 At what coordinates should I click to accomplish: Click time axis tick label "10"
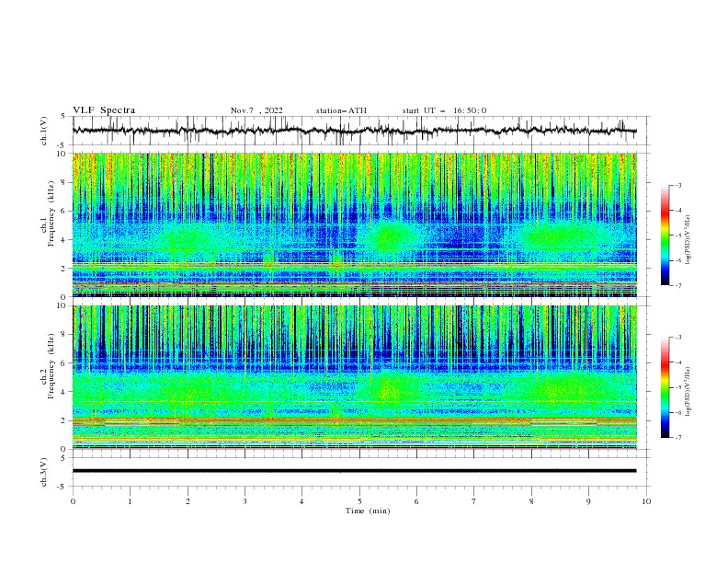point(646,501)
